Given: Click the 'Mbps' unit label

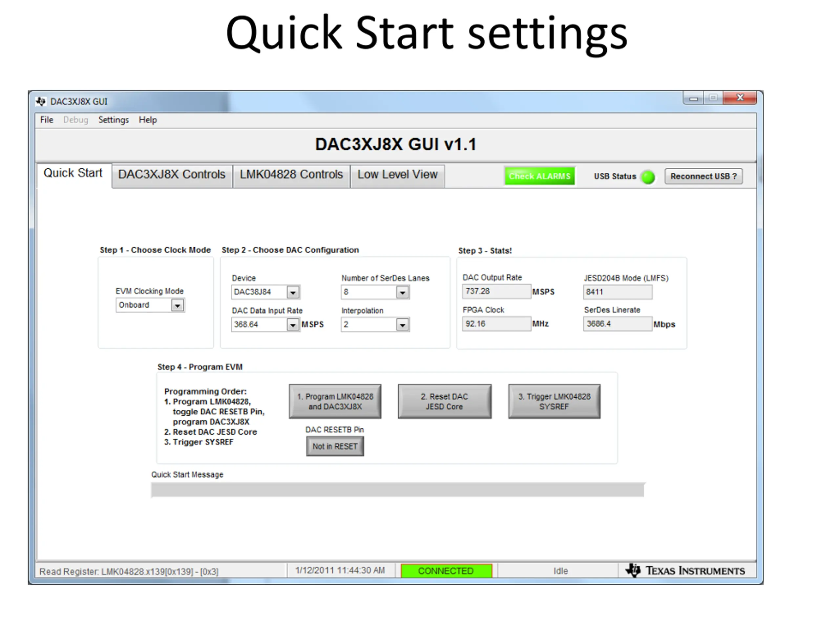Looking at the screenshot, I should (x=664, y=325).
